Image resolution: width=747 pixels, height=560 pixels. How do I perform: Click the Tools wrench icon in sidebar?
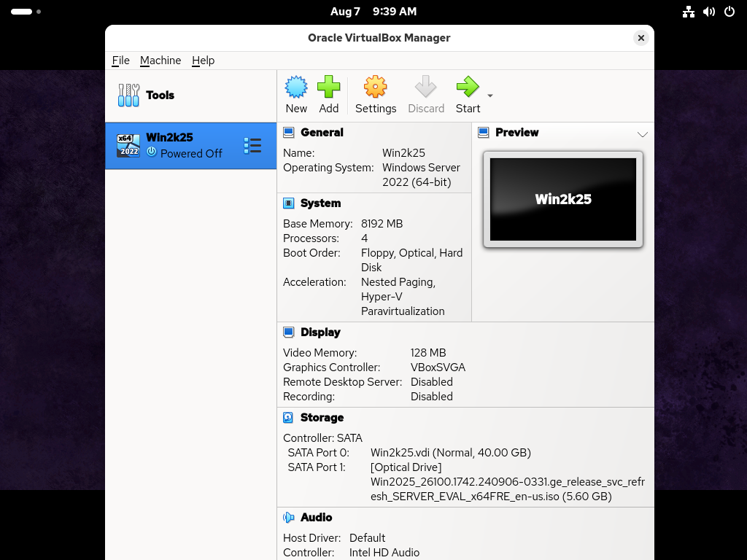pyautogui.click(x=128, y=95)
